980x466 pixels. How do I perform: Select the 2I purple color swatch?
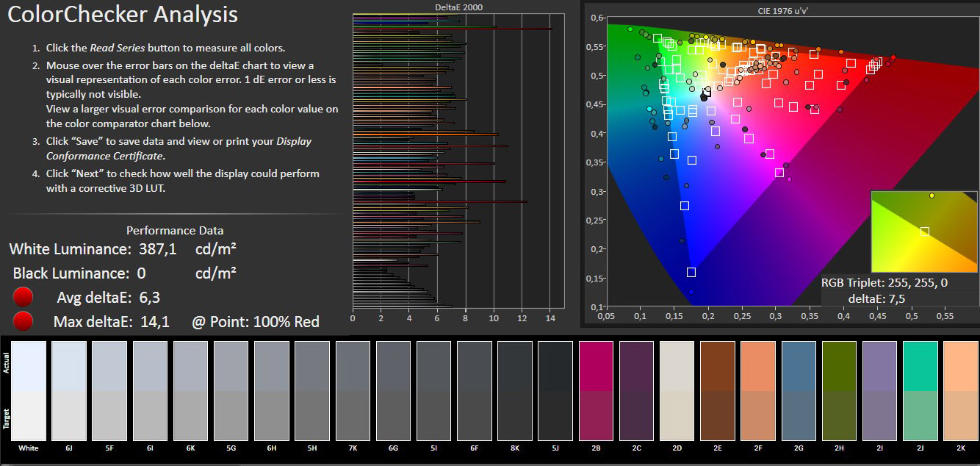pos(880,390)
